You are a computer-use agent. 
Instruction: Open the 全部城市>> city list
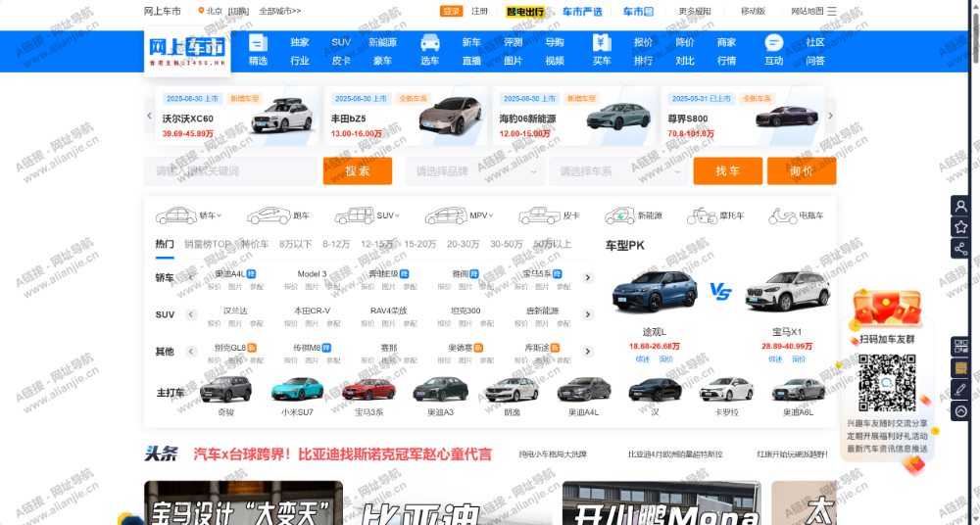[x=280, y=11]
